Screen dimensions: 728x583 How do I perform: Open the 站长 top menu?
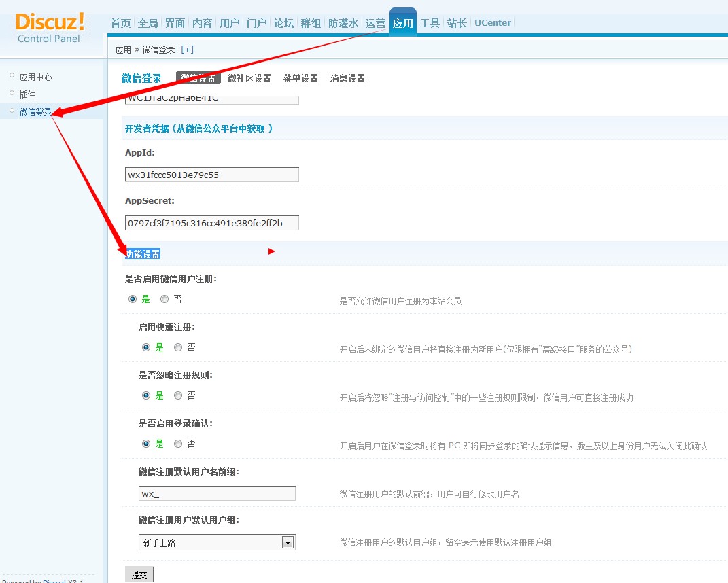457,23
